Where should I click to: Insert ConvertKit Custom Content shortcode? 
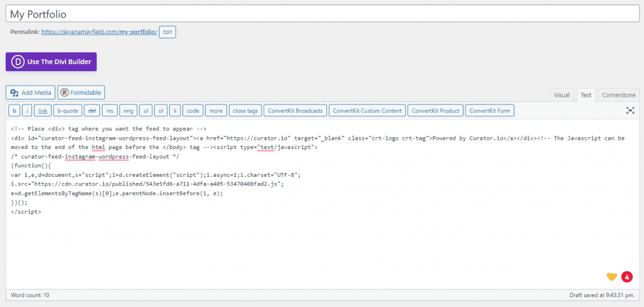click(x=367, y=111)
